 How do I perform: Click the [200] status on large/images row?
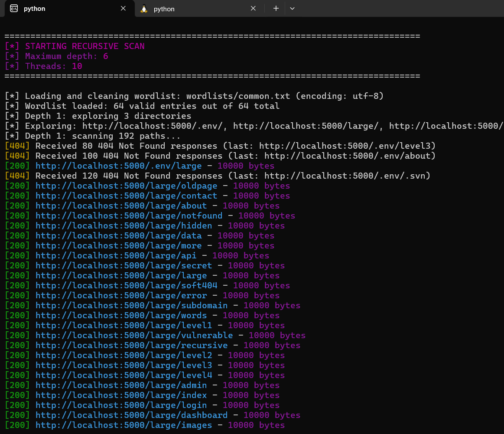click(x=17, y=425)
